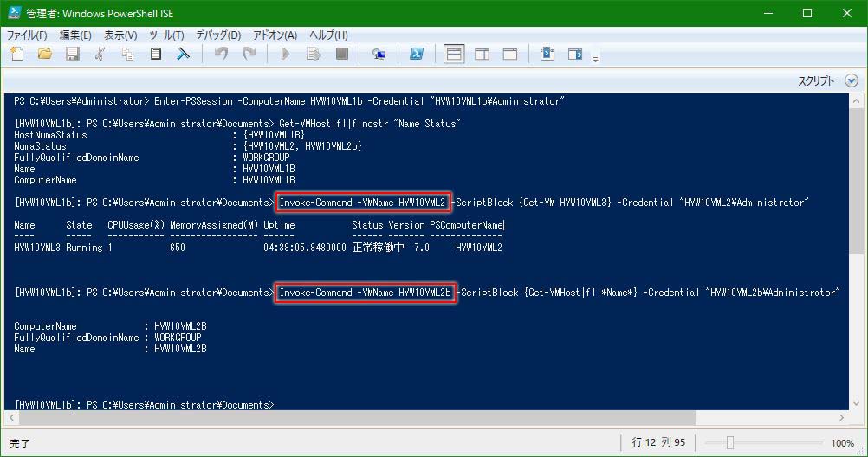Image resolution: width=868 pixels, height=457 pixels.
Task: Click the 正常稼働中 status value
Action: pos(378,248)
